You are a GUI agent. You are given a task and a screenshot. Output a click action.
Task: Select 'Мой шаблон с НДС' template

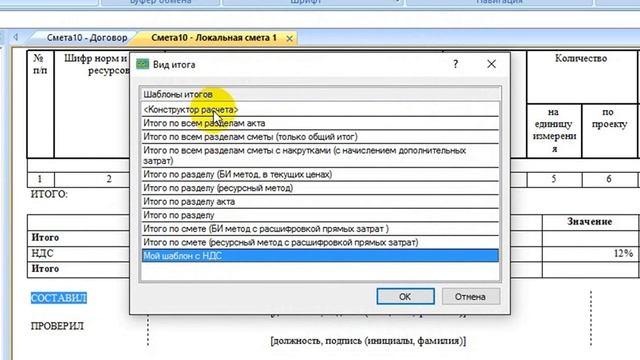coord(320,256)
